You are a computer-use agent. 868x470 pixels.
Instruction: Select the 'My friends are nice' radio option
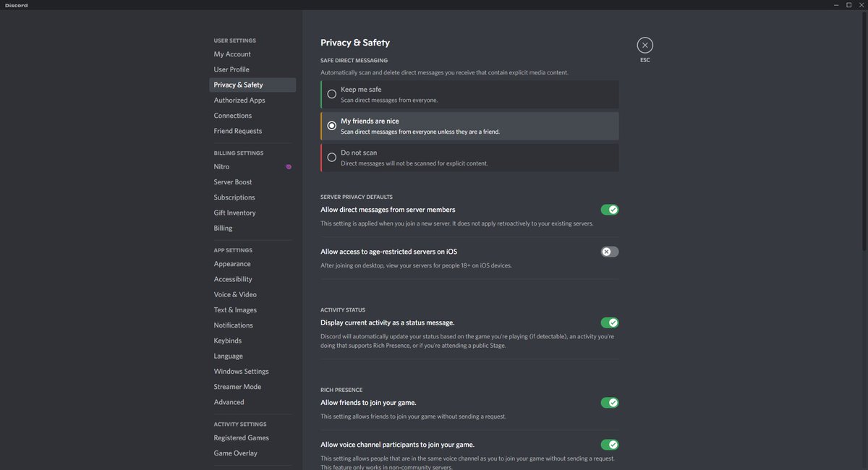pos(469,126)
